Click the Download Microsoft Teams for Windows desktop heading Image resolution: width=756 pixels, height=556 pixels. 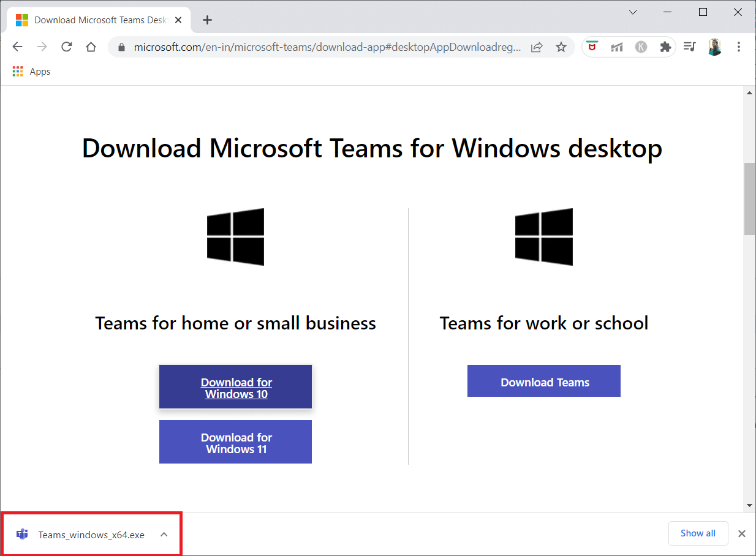click(x=372, y=149)
